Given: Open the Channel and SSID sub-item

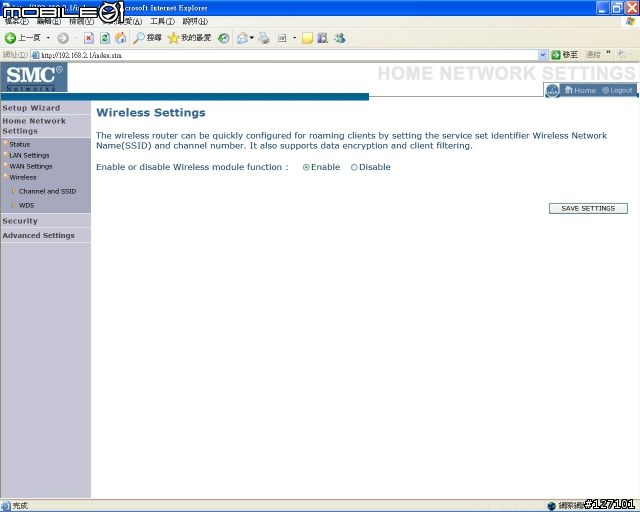Looking at the screenshot, I should [47, 191].
